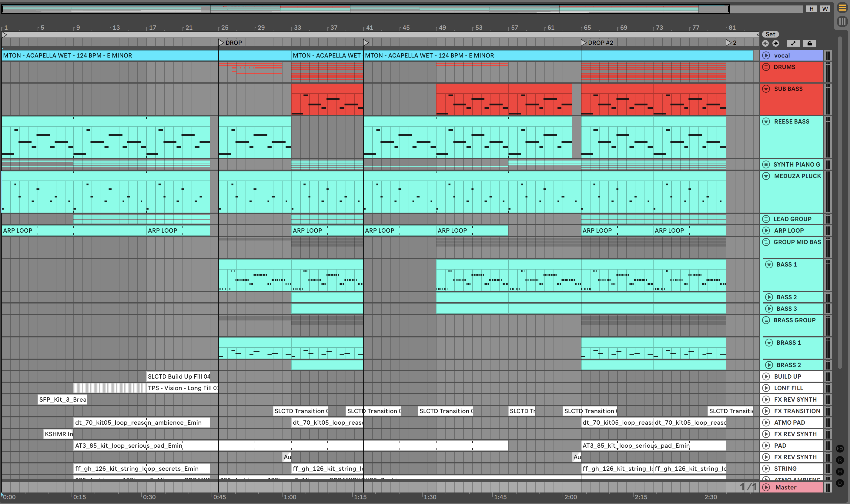Toggle the Returns (R) show/hide button
850x504 pixels.
coord(840,460)
